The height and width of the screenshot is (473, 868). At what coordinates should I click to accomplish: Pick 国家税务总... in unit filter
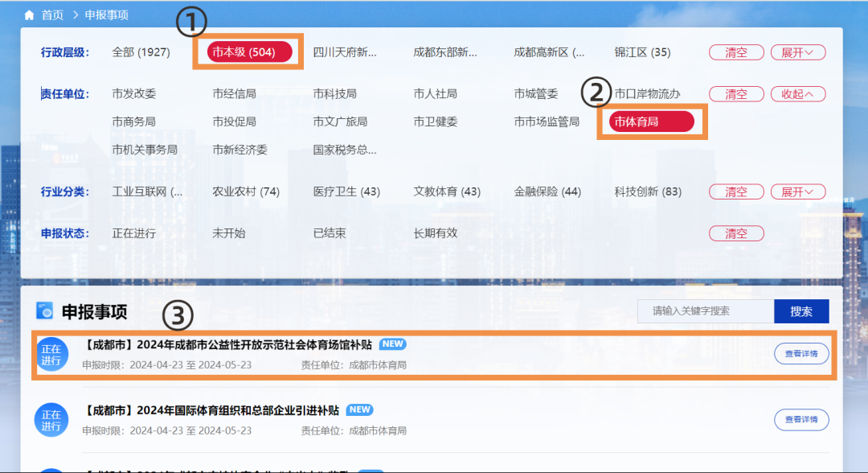point(344,150)
